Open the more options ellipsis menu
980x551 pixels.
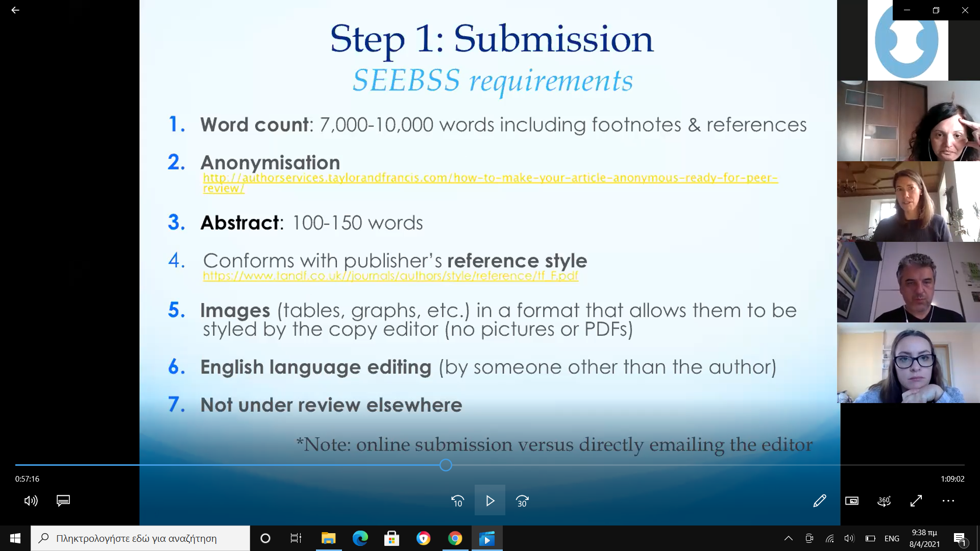point(948,501)
